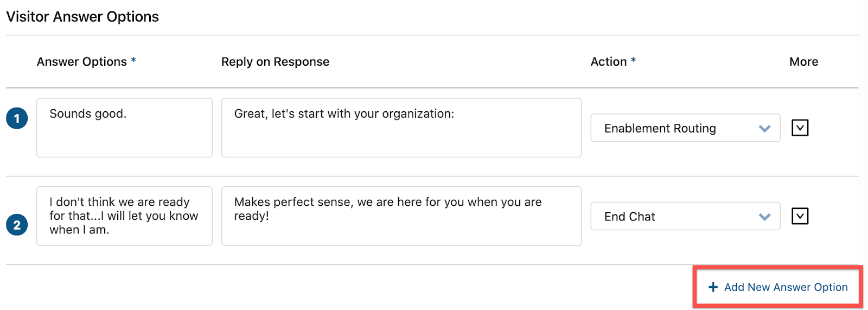Viewport: 868px width, 310px height.
Task: Click the asterisk next to Action label
Action: click(x=633, y=60)
